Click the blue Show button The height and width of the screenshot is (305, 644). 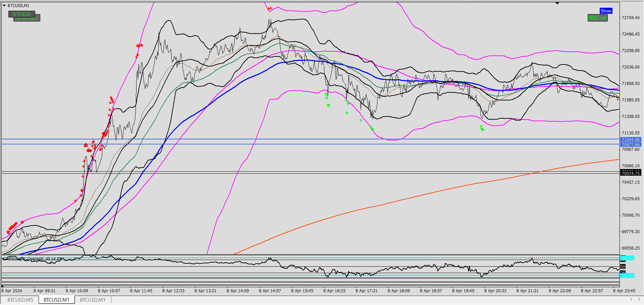tap(606, 11)
